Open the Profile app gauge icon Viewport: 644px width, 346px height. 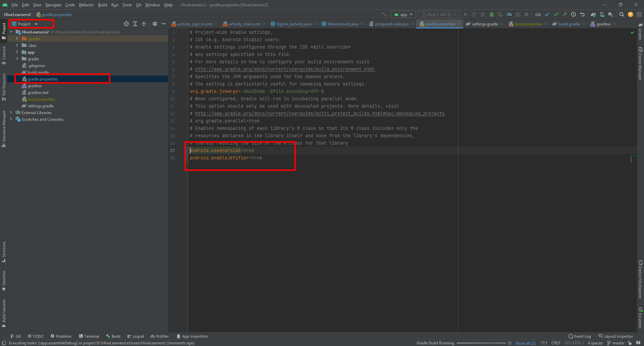tap(509, 15)
